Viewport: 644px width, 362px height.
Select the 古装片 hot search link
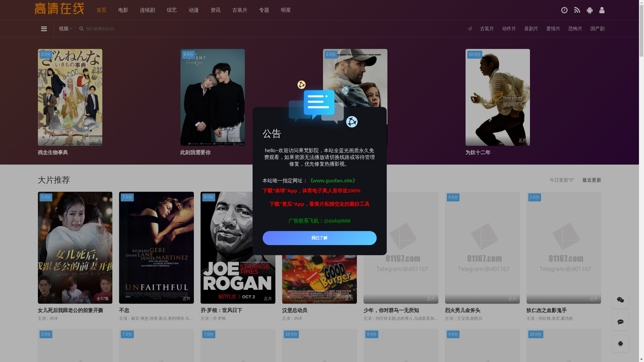click(x=487, y=29)
